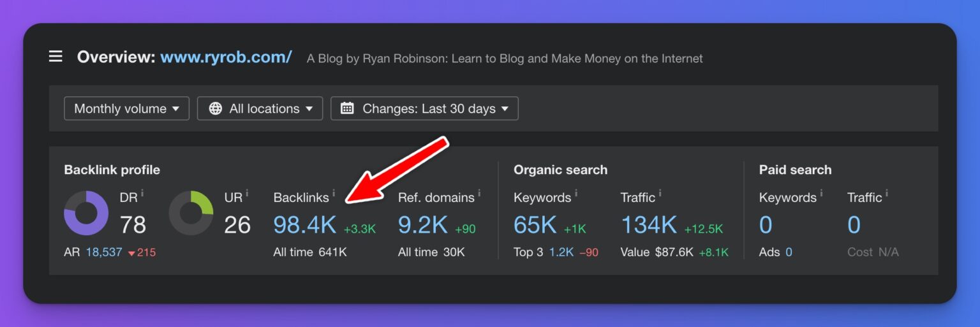Open the hamburger menu icon
Screen dimensions: 980x327
56,57
